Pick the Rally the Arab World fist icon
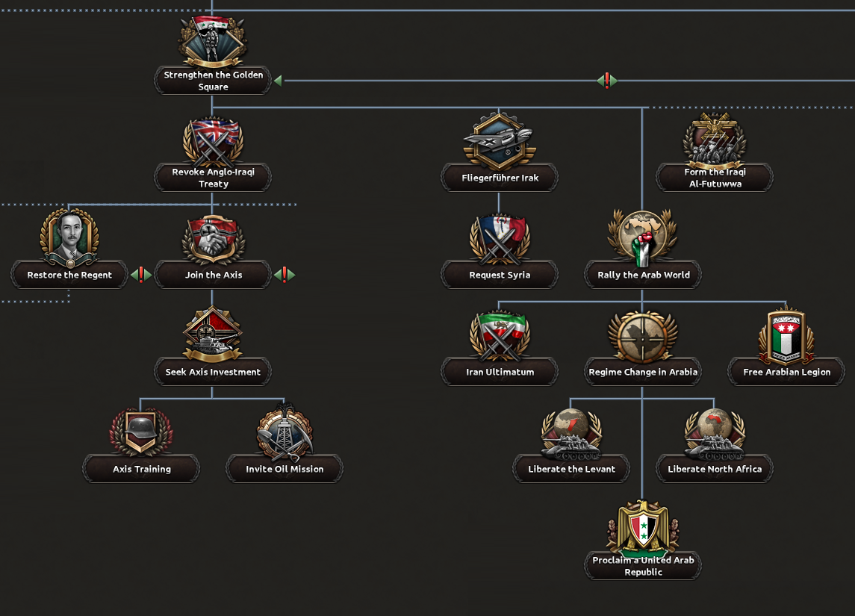Screen dimensions: 855x616 point(643,238)
